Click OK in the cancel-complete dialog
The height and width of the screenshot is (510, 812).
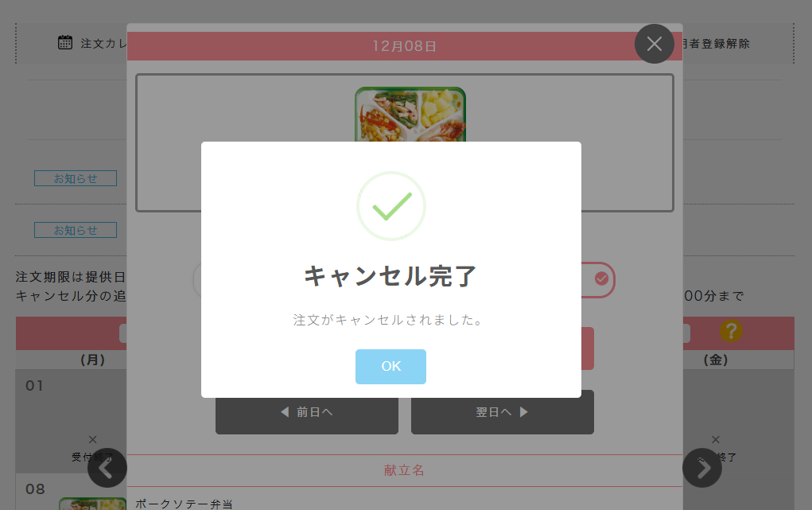390,367
